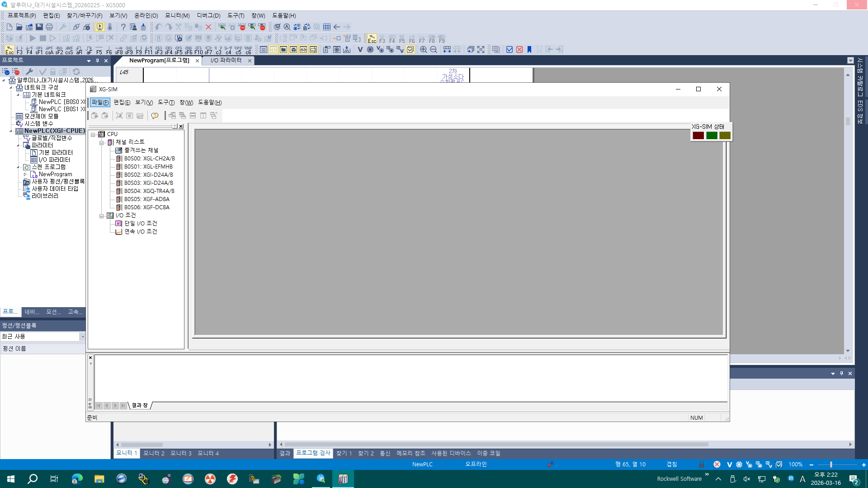Click the Windows Start button
The width and height of the screenshot is (868, 488).
(x=11, y=479)
